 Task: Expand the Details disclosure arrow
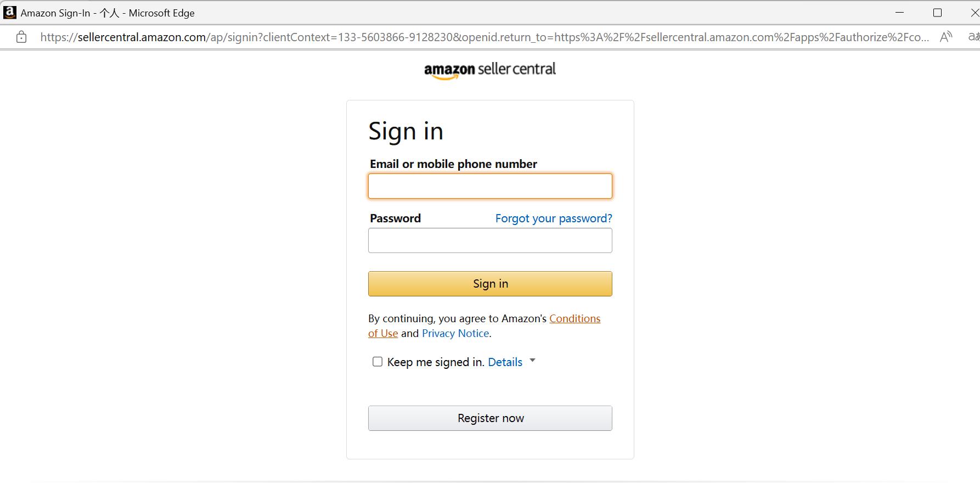[532, 361]
